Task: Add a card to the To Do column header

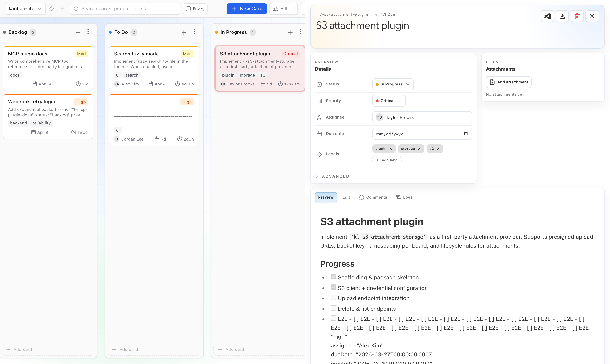Action: (184, 32)
